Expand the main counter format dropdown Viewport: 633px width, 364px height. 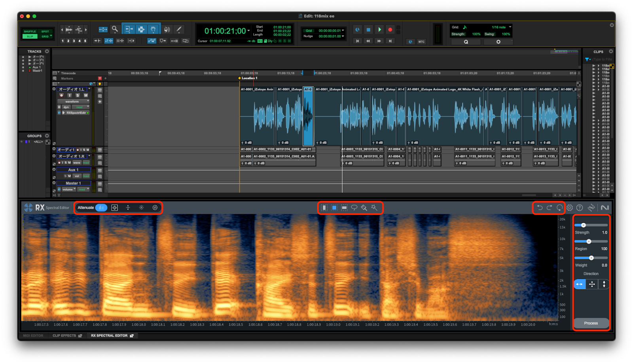[249, 31]
